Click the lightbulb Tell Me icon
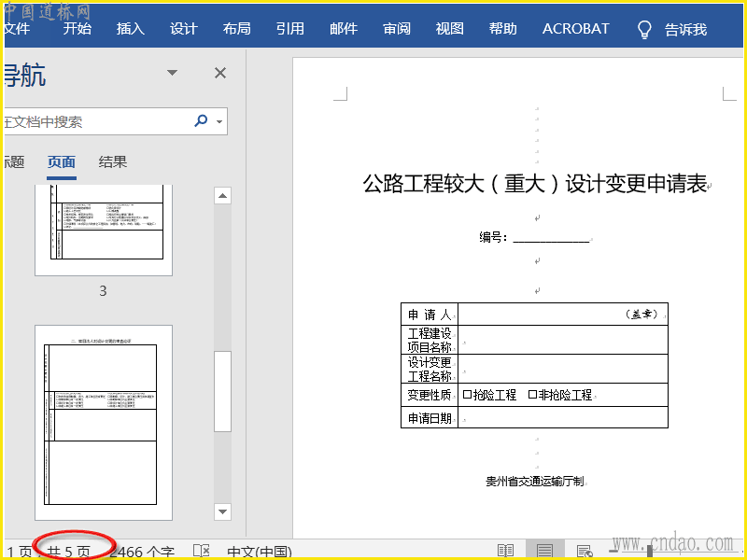The width and height of the screenshot is (747, 560). point(644,30)
